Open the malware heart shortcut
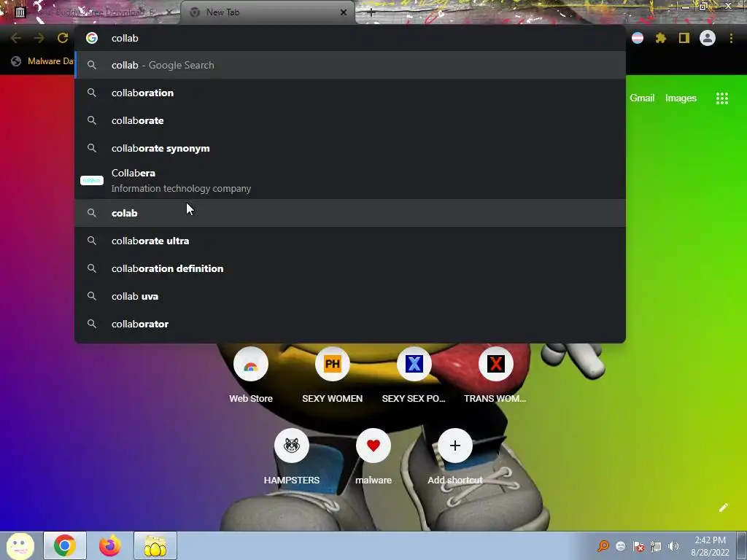747x560 pixels. pyautogui.click(x=373, y=456)
